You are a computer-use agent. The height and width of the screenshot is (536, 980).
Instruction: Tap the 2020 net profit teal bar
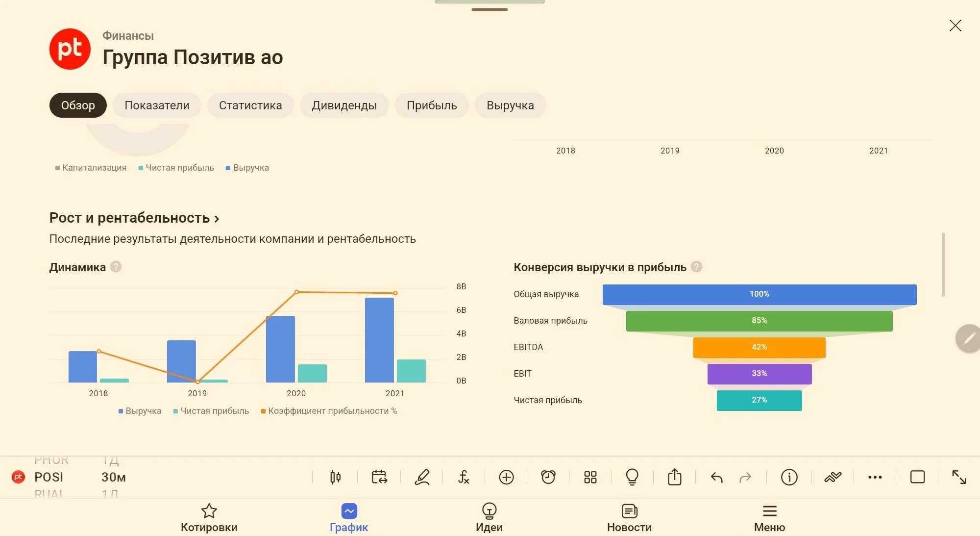[312, 373]
